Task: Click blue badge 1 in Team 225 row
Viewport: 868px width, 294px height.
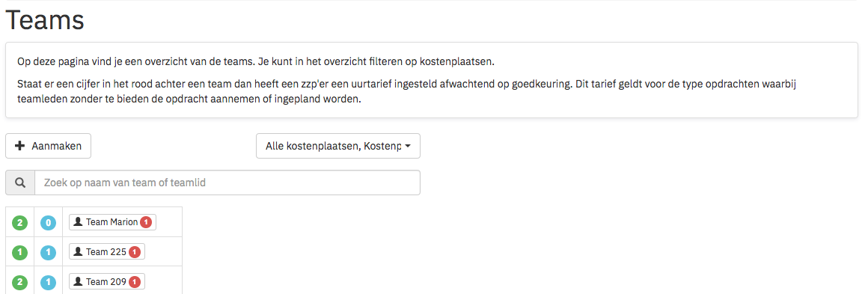Action: coord(49,252)
